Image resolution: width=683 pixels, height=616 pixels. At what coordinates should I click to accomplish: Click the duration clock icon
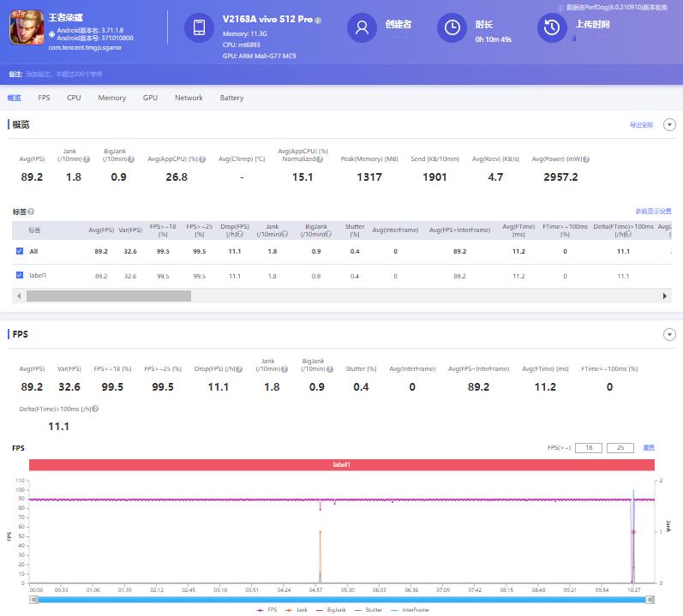coord(452,28)
